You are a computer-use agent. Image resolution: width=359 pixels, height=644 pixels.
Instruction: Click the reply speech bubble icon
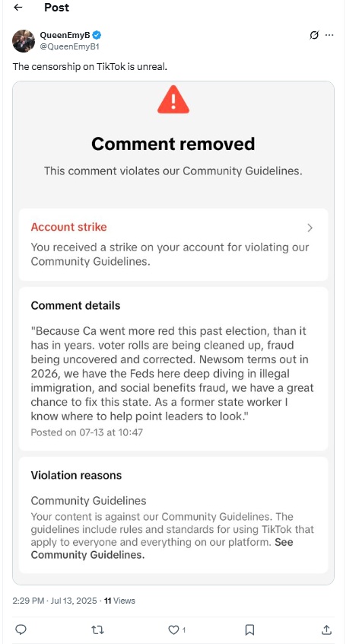click(x=21, y=630)
